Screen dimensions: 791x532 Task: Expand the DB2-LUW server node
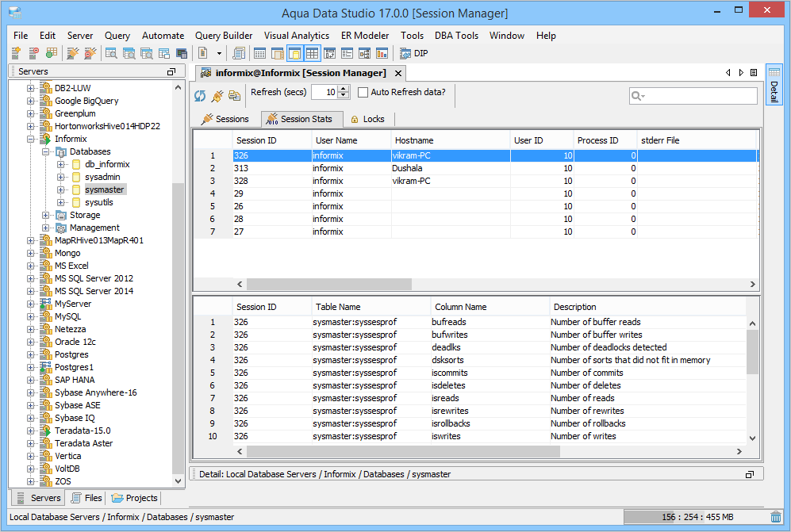click(x=31, y=88)
